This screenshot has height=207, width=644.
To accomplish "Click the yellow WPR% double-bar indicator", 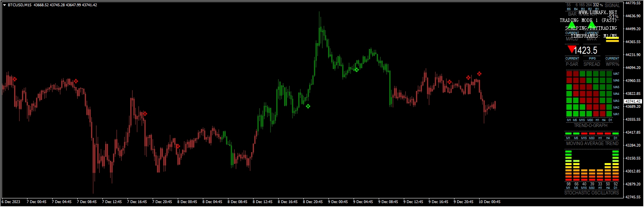I will tap(612, 39).
